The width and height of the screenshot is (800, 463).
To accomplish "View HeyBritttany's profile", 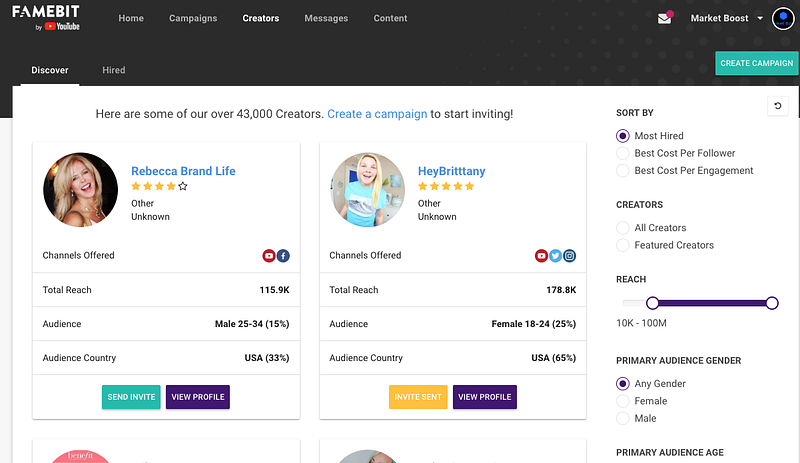I will click(485, 397).
